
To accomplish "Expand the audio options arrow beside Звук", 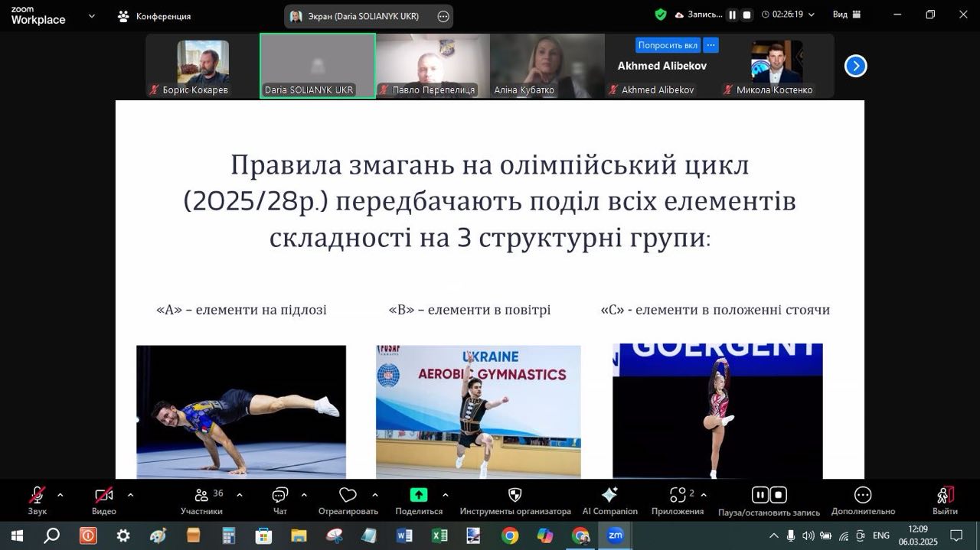I will [60, 495].
